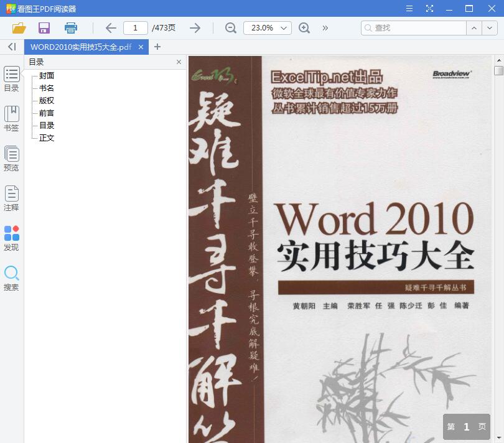Screen dimensions: 504x443
Task: Click the vertical scrollbar thumb
Action: coord(499,71)
